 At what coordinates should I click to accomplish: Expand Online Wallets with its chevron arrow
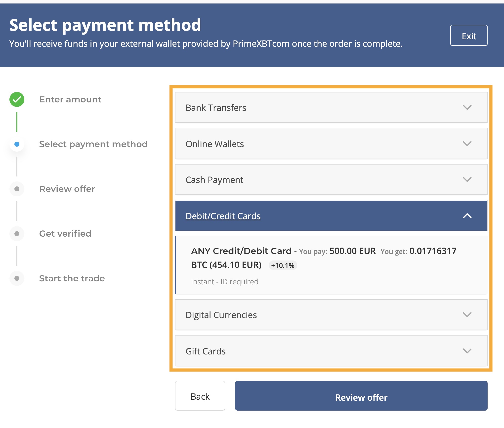[467, 144]
